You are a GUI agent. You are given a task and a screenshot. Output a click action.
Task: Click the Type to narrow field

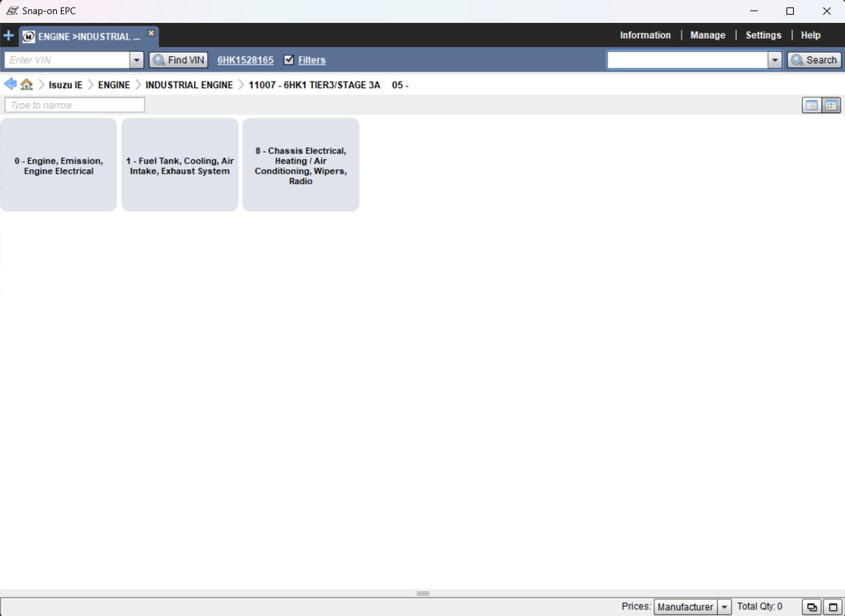(x=75, y=106)
